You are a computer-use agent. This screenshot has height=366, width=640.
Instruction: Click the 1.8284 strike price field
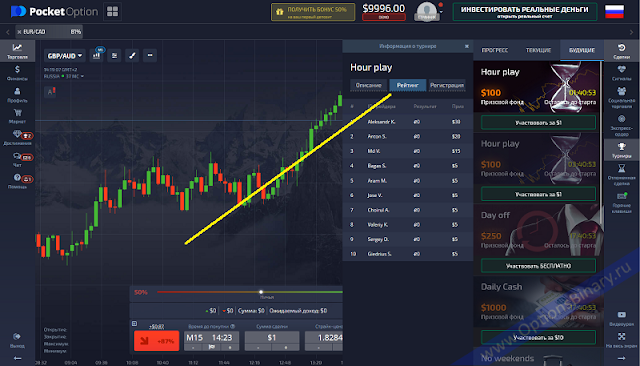(x=324, y=338)
